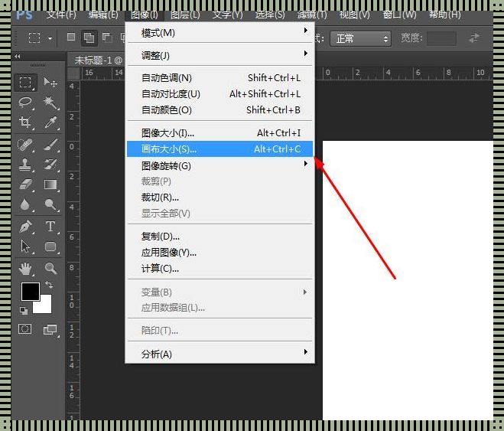Select the Horizontal Type tool

tap(50, 227)
